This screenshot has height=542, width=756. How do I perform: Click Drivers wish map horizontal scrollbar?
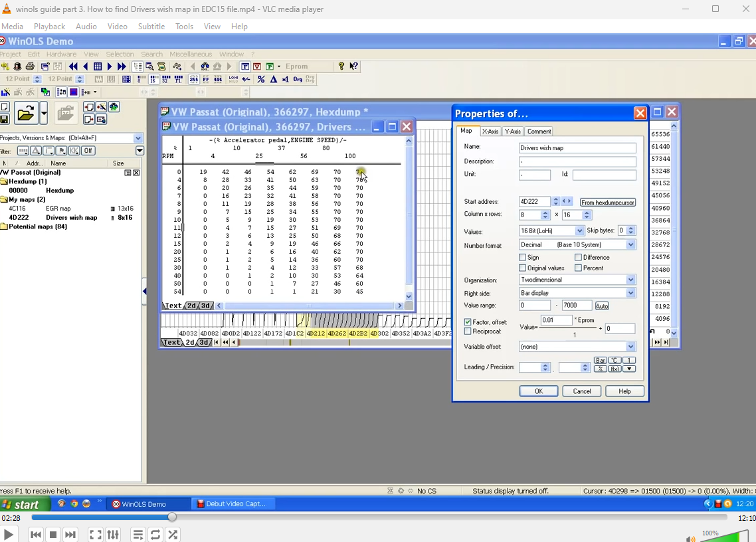(x=309, y=306)
